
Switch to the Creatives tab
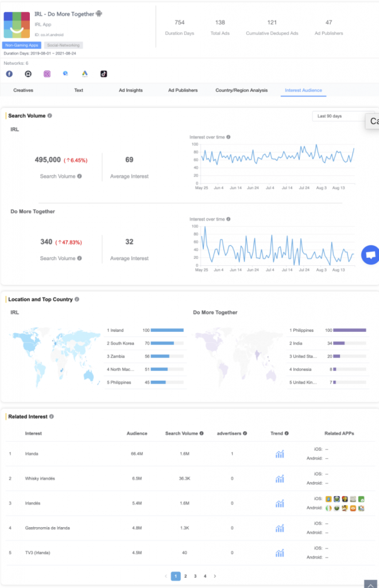tap(23, 90)
